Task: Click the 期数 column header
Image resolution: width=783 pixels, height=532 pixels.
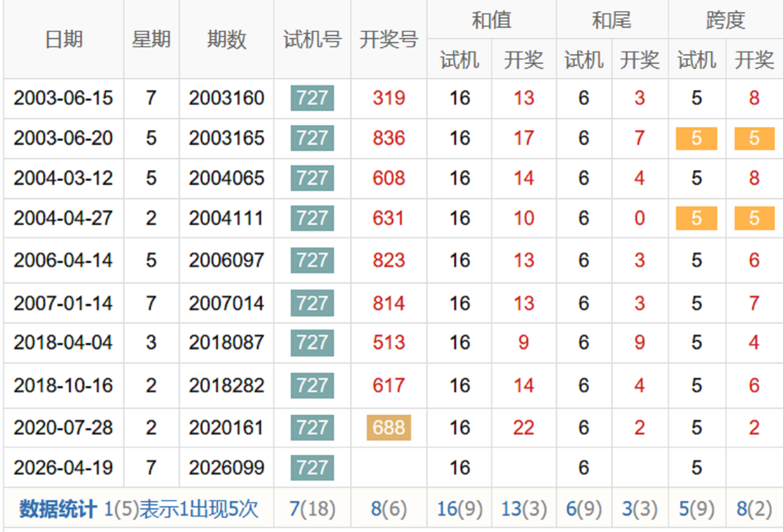Action: 226,39
